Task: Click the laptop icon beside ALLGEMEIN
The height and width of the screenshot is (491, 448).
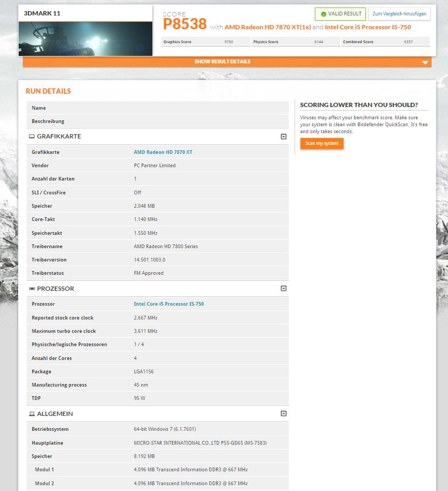Action: (x=32, y=414)
